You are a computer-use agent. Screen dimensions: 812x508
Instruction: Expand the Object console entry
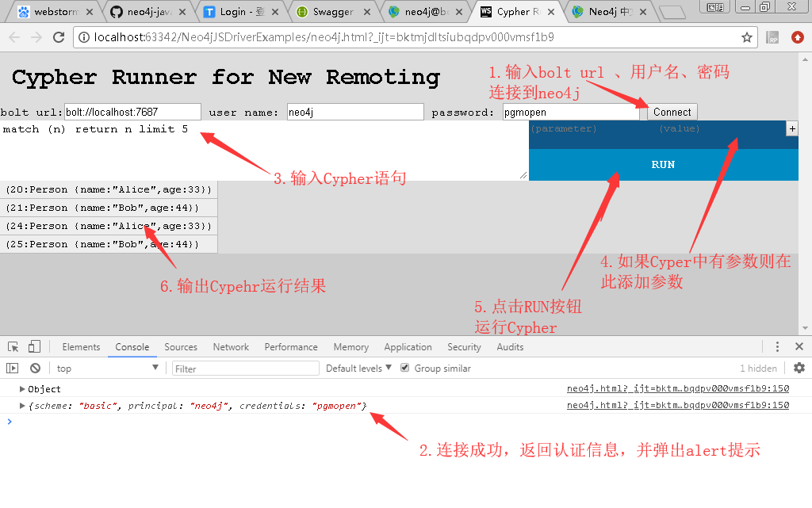point(22,389)
